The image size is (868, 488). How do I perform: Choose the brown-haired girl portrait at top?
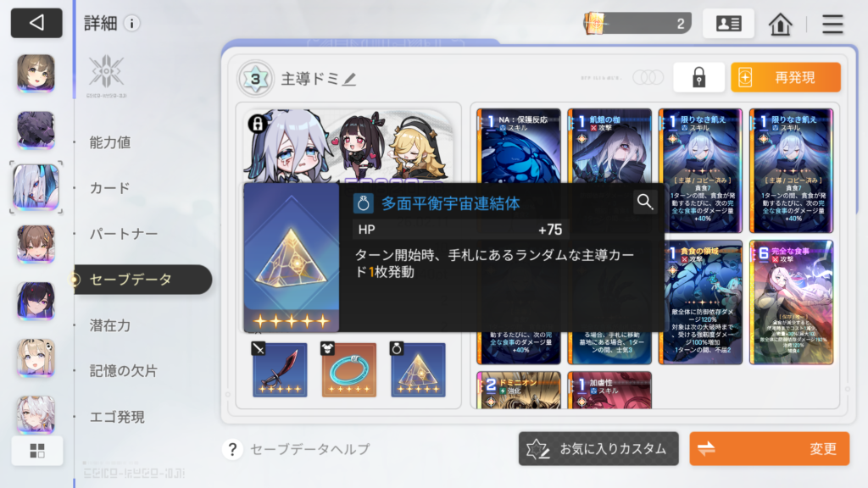coord(36,73)
